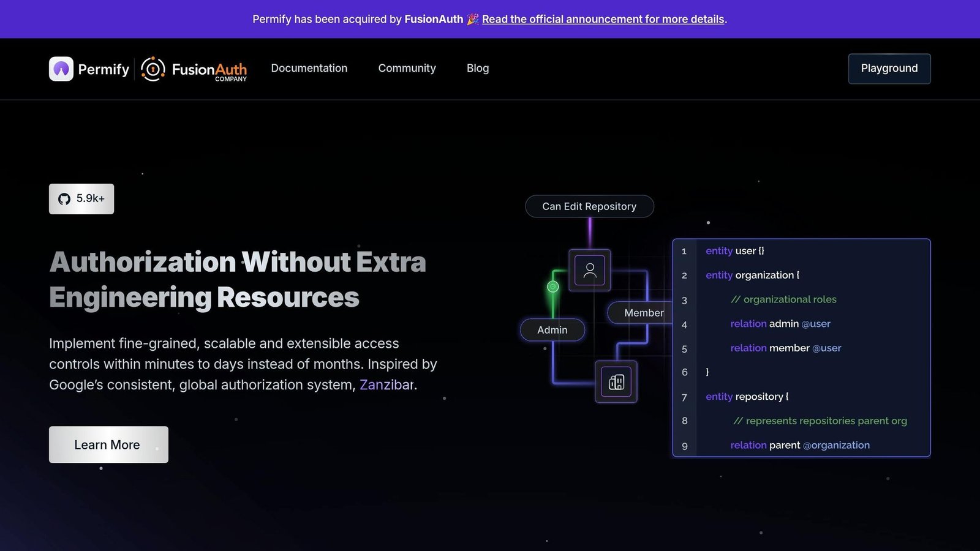Read the official announcement link

pyautogui.click(x=603, y=19)
